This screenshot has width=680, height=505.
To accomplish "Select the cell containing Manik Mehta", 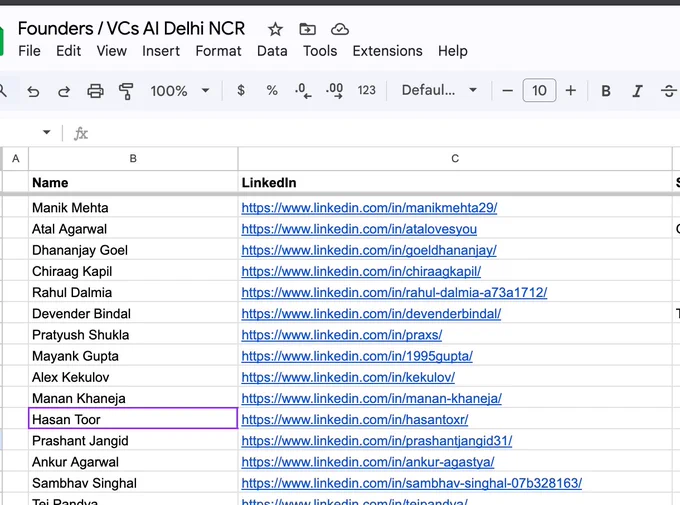I will (x=133, y=207).
